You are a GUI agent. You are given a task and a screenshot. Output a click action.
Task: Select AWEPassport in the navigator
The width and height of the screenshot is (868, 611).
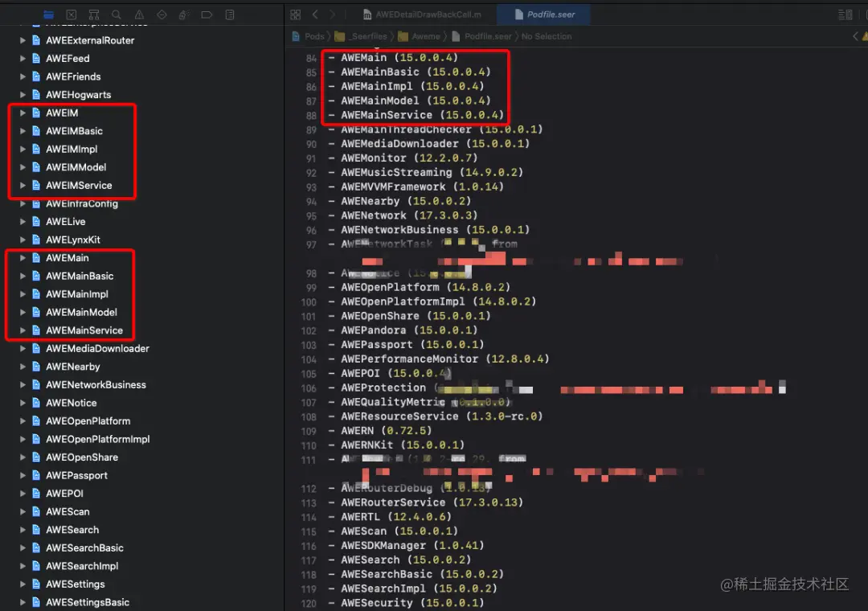click(x=76, y=476)
